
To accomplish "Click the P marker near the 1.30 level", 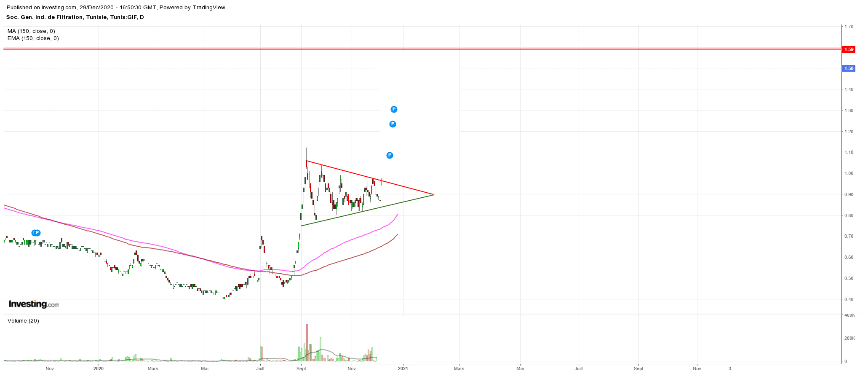I will pyautogui.click(x=394, y=109).
